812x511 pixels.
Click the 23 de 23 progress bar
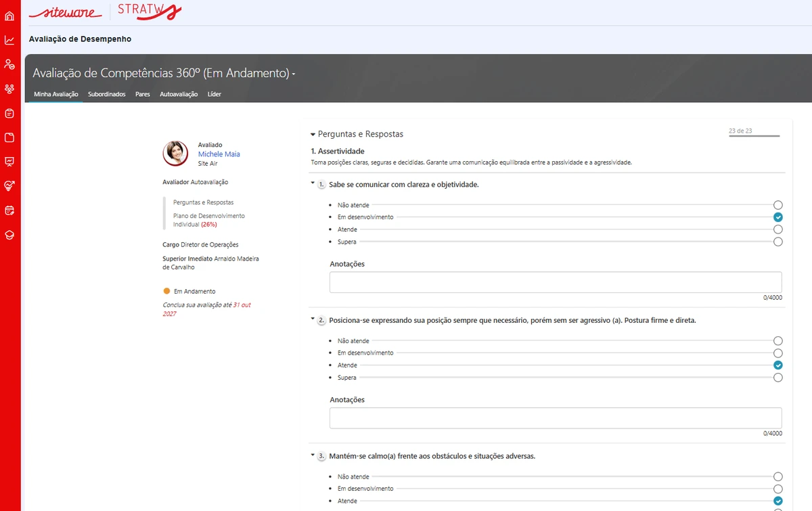(x=754, y=136)
